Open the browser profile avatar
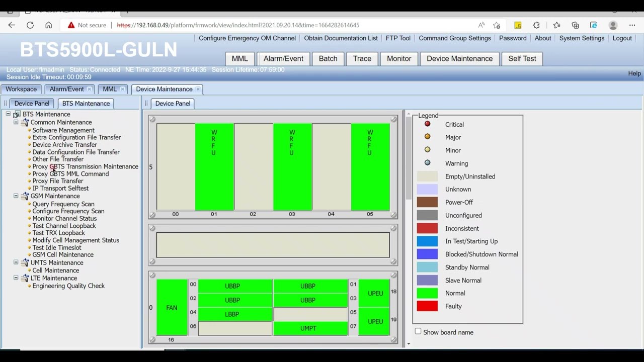Screen dimensions: 644x362 pyautogui.click(x=613, y=25)
